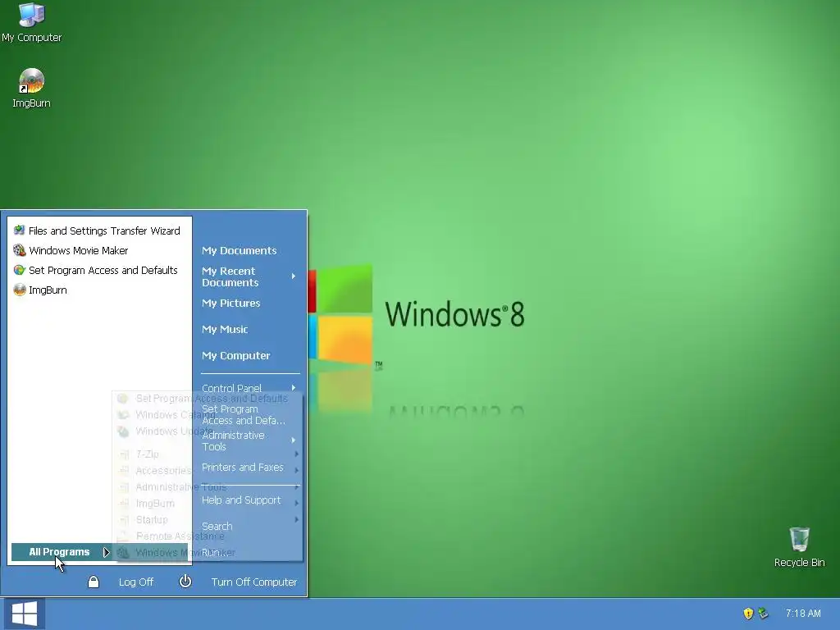Select the Recycle Bin desktop icon
This screenshot has width=840, height=630.
pos(799,547)
